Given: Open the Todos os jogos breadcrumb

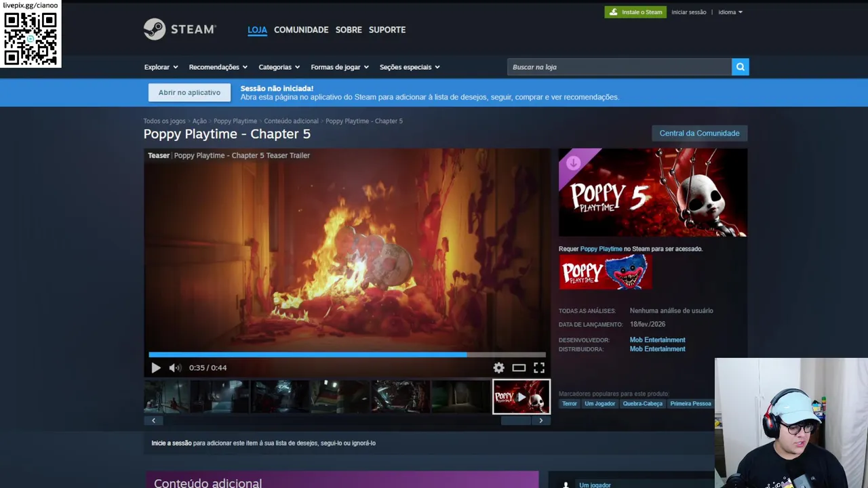Looking at the screenshot, I should click(164, 121).
